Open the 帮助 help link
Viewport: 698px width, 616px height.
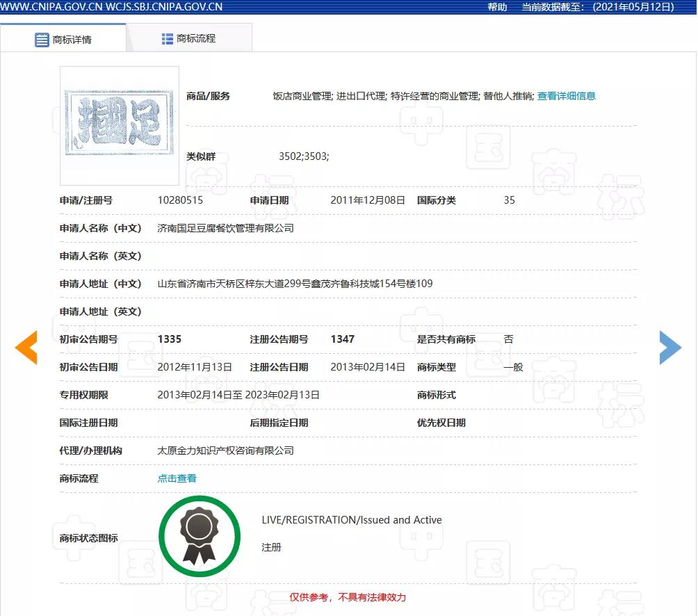[x=497, y=7]
